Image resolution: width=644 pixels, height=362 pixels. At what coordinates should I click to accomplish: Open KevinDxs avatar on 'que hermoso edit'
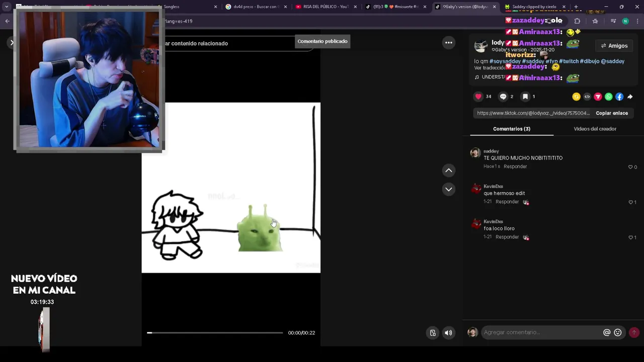coord(475,188)
